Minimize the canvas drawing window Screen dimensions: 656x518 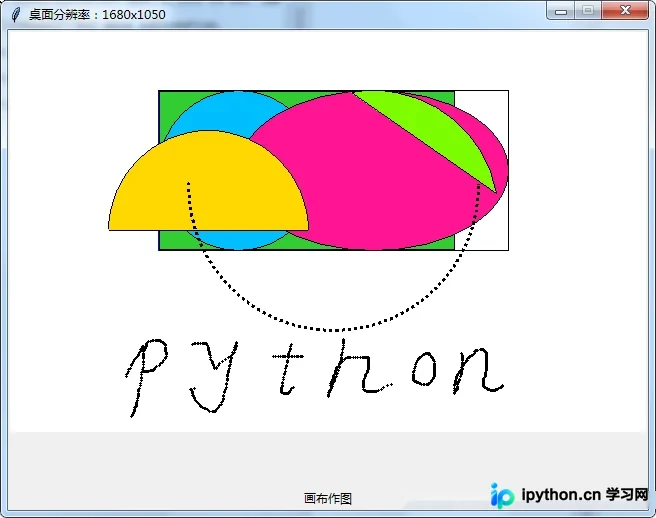click(x=561, y=10)
